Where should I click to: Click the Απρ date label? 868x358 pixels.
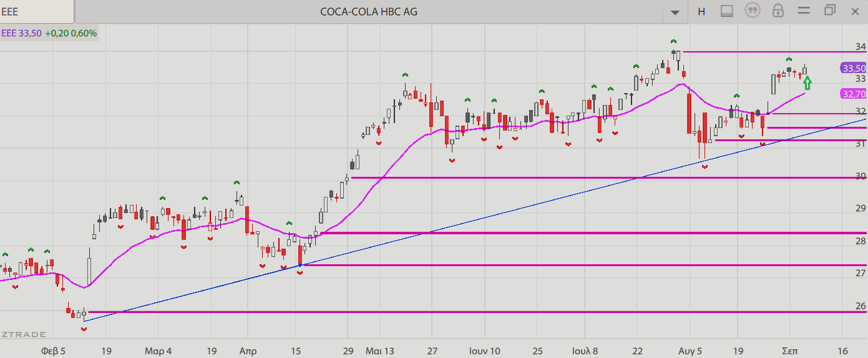pos(248,351)
